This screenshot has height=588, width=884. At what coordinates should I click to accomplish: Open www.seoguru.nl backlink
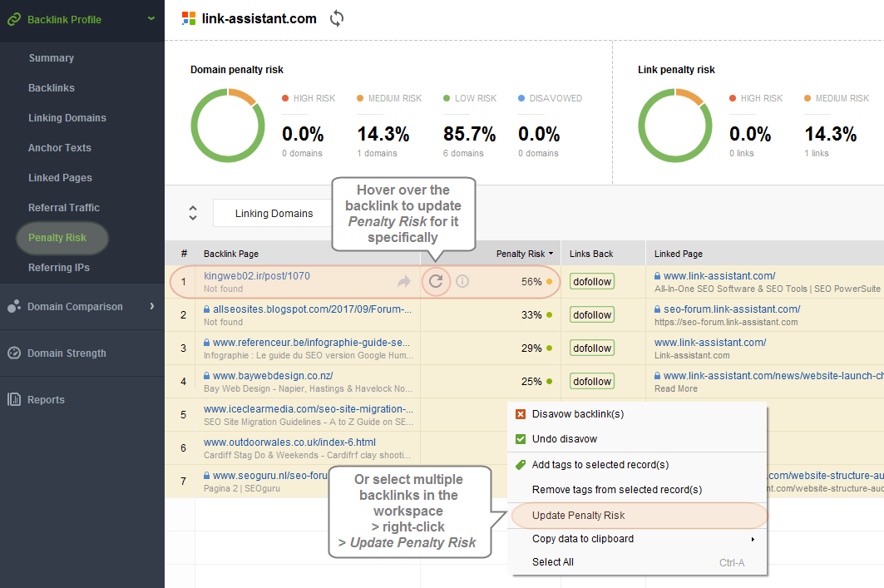point(270,475)
